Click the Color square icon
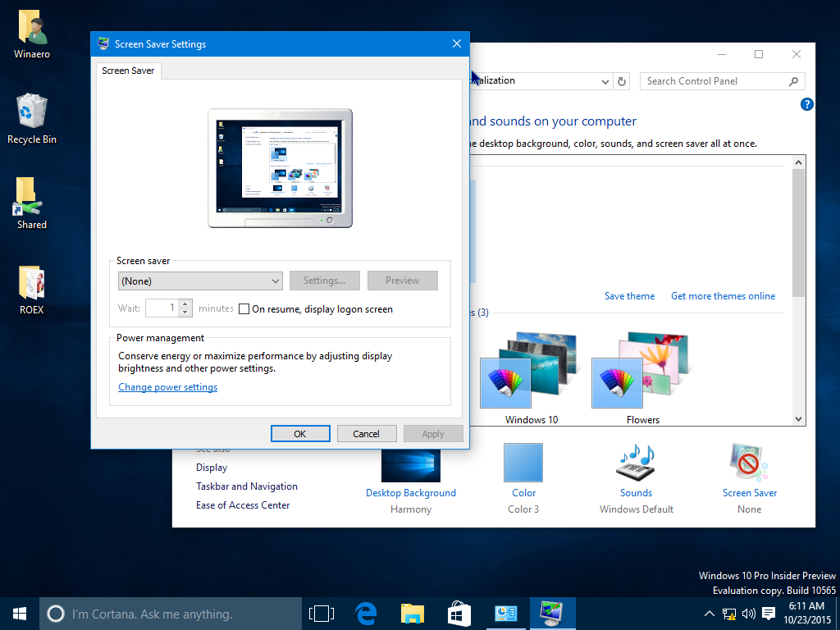Image resolution: width=840 pixels, height=630 pixels. coord(523,463)
